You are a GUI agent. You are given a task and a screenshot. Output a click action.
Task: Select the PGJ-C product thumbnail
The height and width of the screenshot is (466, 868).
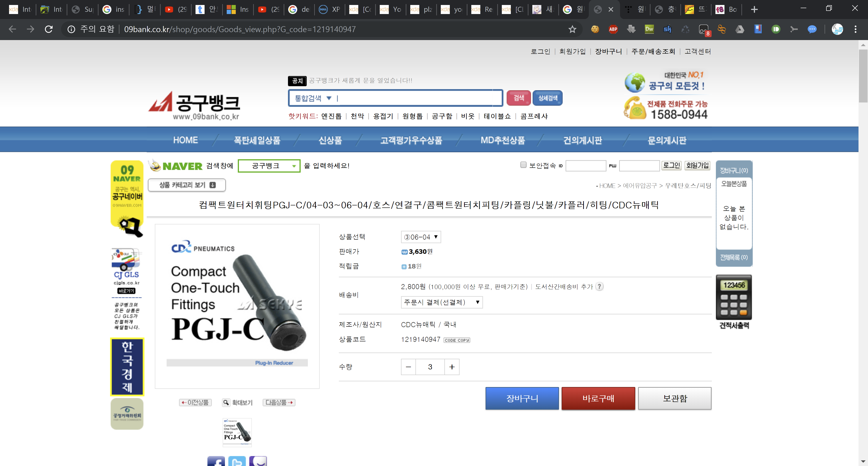click(237, 432)
